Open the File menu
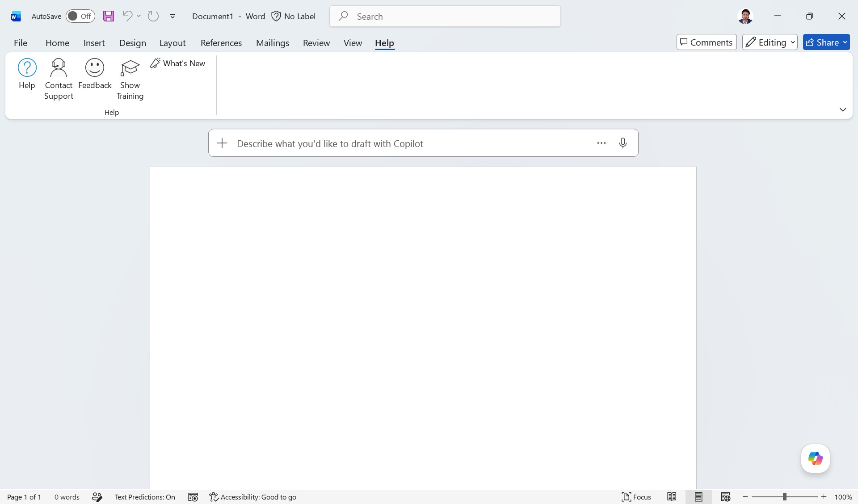The height and width of the screenshot is (504, 858). (21, 42)
